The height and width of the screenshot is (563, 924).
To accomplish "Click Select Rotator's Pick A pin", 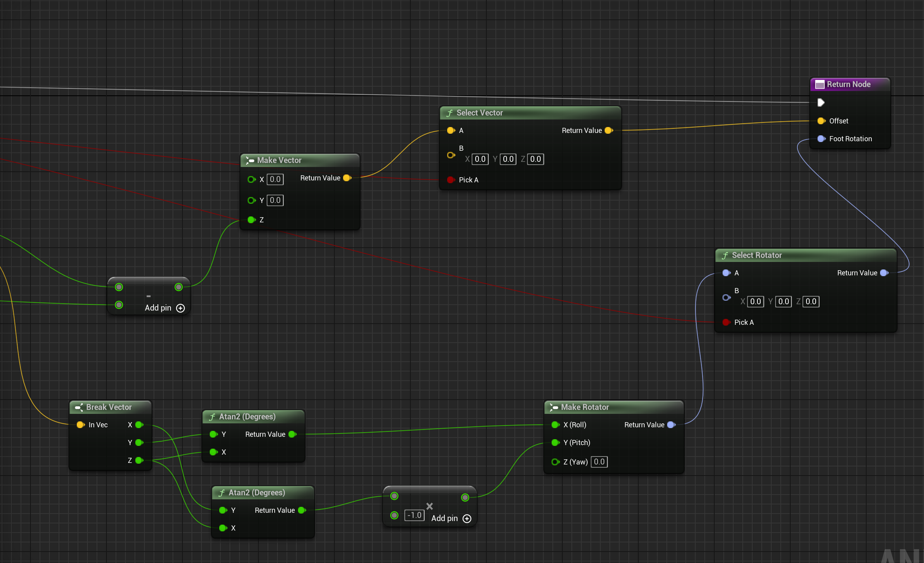I will point(726,322).
